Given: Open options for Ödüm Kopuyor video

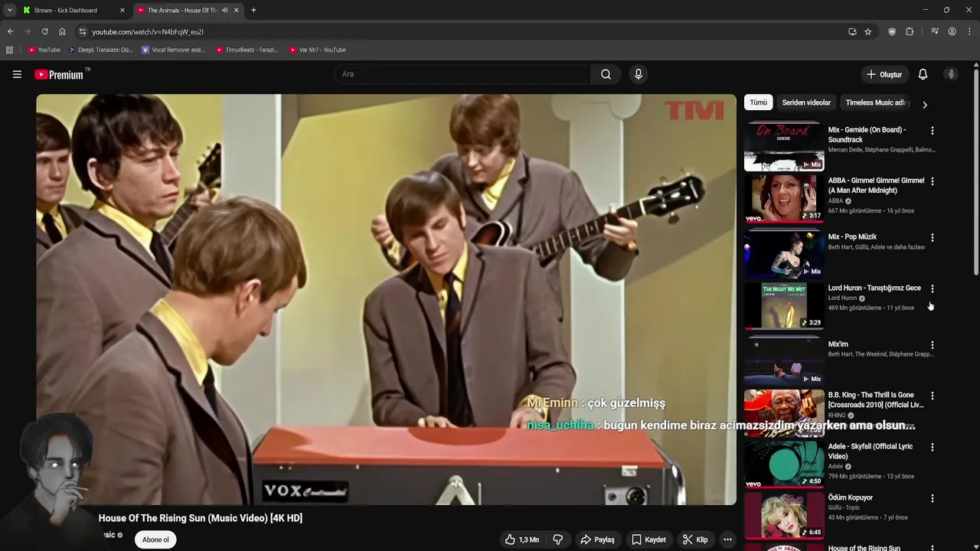Looking at the screenshot, I should click(932, 498).
